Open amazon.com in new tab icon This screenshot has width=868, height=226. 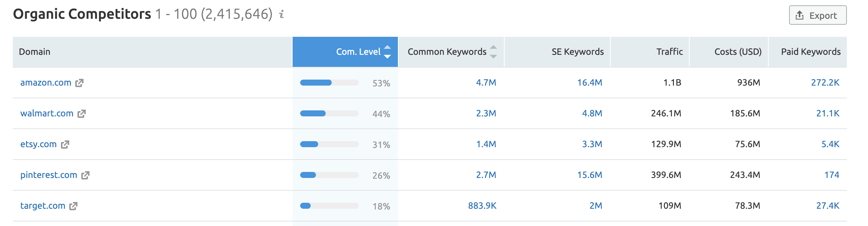click(79, 83)
